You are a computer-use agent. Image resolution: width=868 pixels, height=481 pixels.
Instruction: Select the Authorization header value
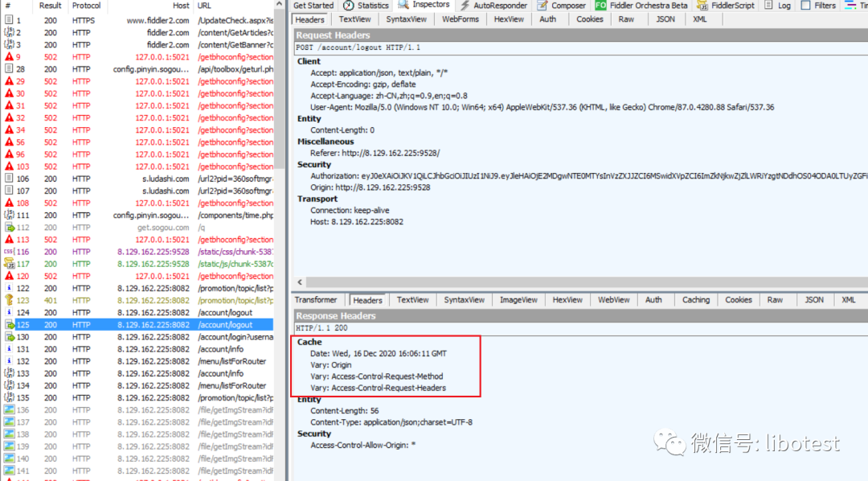[615, 175]
